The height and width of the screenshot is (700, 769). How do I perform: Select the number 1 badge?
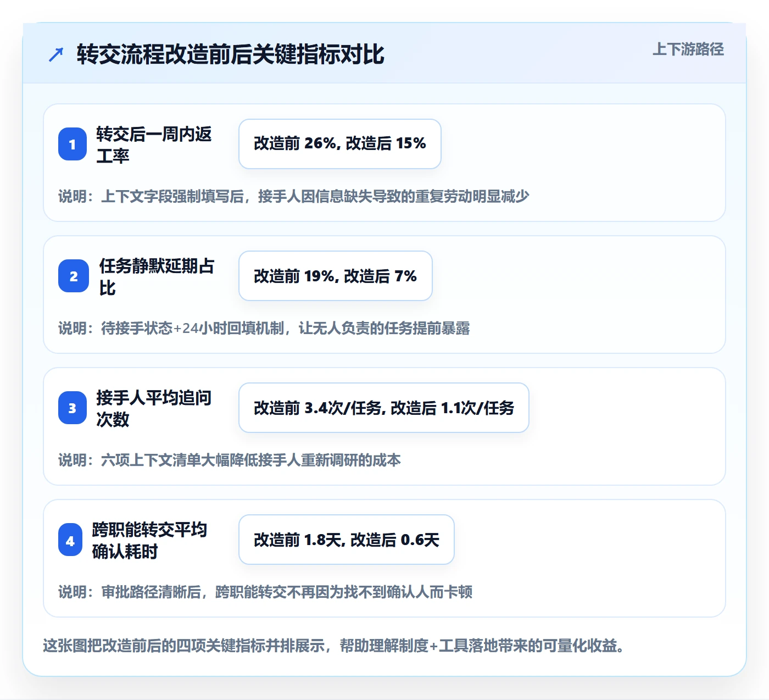(x=73, y=144)
